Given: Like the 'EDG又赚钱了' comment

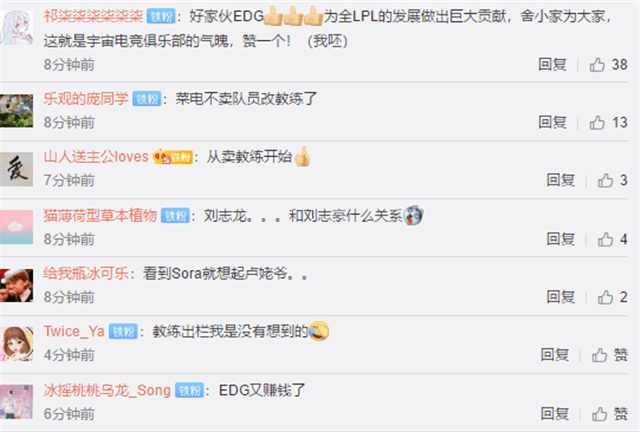Looking at the screenshot, I should coord(599,414).
